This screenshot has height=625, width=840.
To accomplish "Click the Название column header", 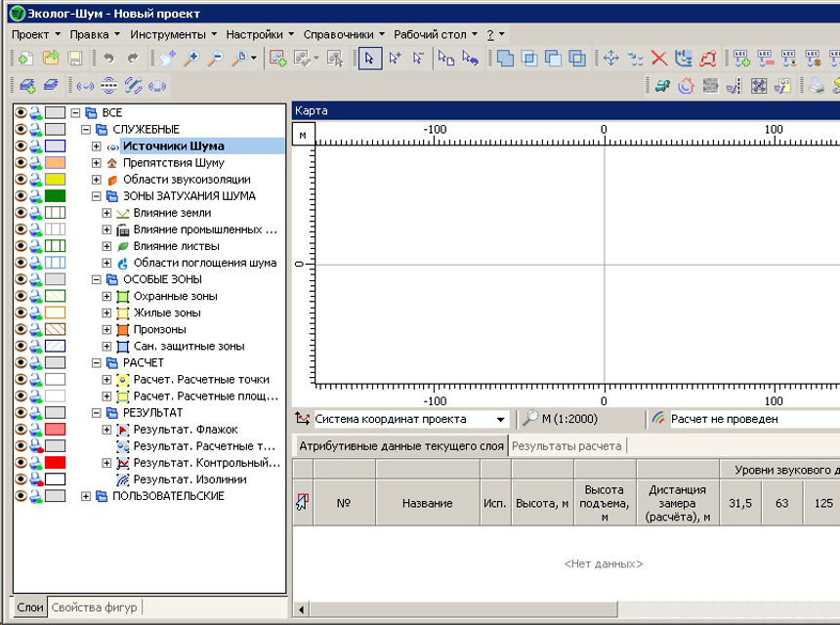I will coord(428,503).
